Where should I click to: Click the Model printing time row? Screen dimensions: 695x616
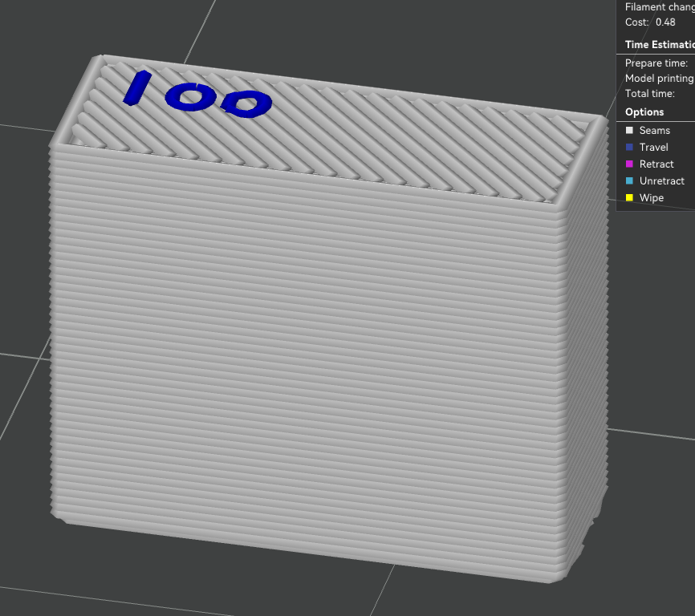pyautogui.click(x=660, y=79)
